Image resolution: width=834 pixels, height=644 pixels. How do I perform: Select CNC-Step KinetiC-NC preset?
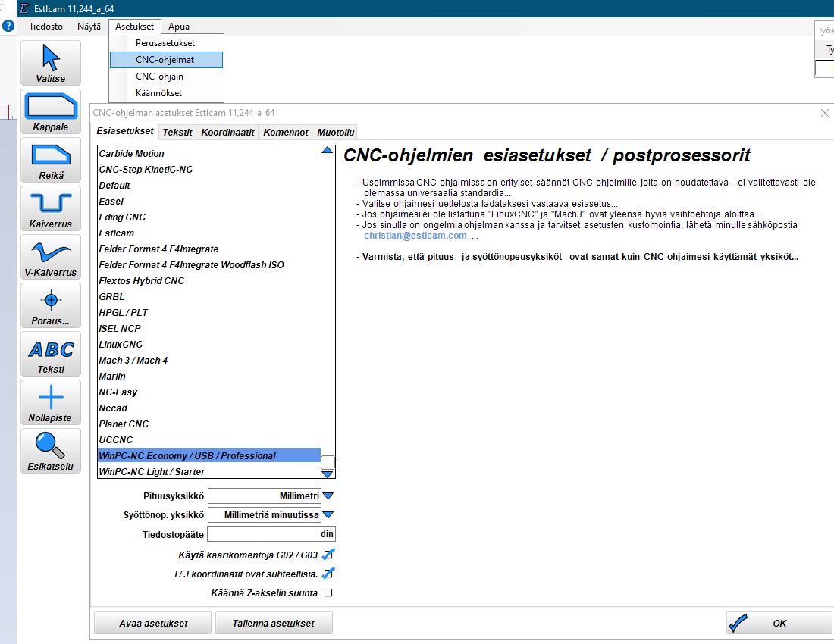(x=209, y=170)
